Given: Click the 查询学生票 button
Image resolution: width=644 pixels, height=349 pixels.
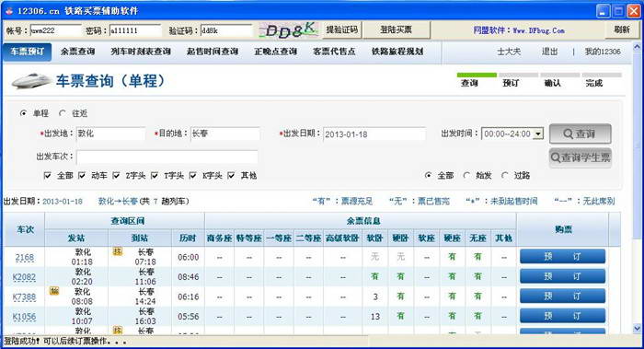Looking at the screenshot, I should [580, 157].
